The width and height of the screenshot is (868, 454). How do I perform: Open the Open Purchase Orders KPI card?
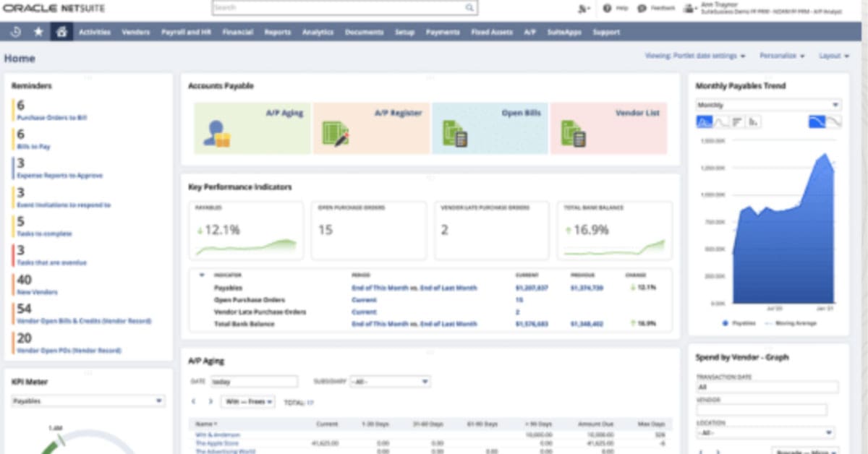369,230
